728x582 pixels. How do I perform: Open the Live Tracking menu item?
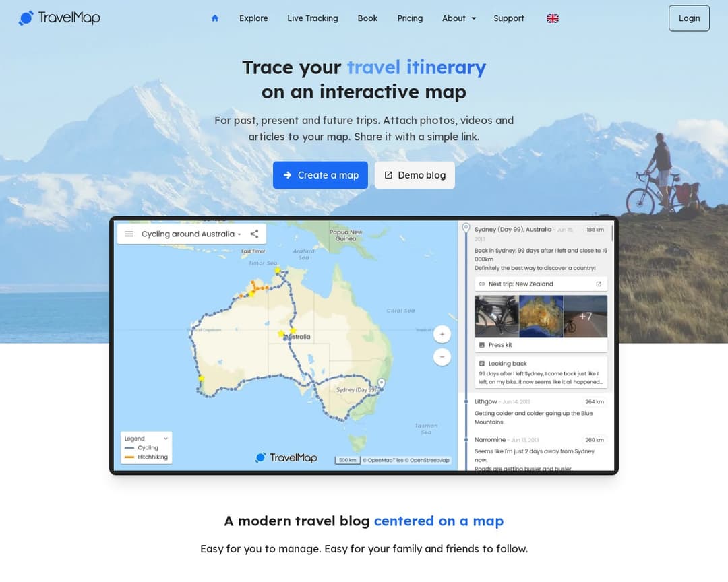(312, 18)
